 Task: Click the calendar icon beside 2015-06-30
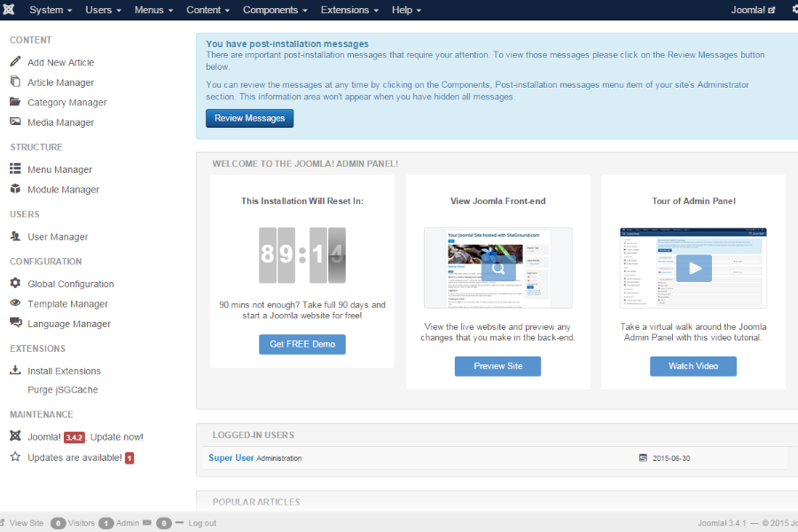click(x=643, y=458)
